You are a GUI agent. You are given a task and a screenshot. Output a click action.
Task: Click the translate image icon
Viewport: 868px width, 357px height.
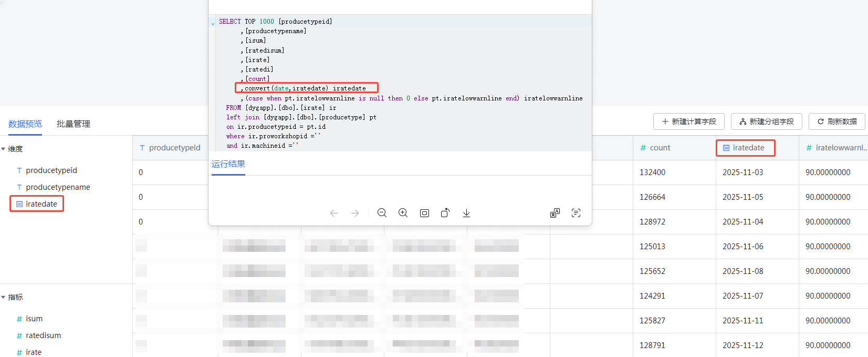(x=555, y=213)
